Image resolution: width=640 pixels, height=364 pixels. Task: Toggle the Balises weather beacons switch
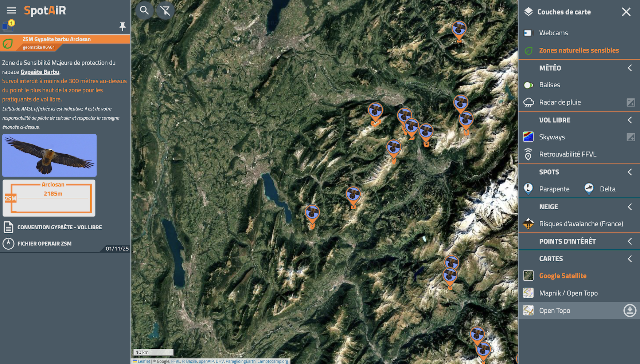528,85
